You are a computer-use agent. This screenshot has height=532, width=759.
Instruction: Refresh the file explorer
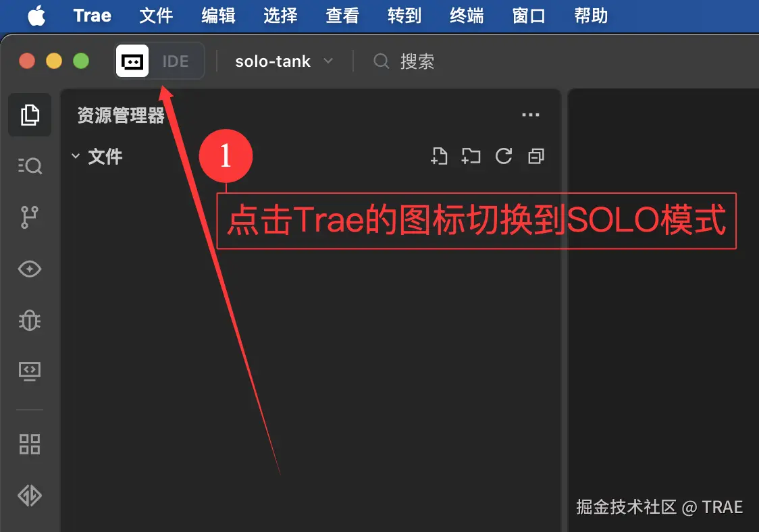click(504, 156)
